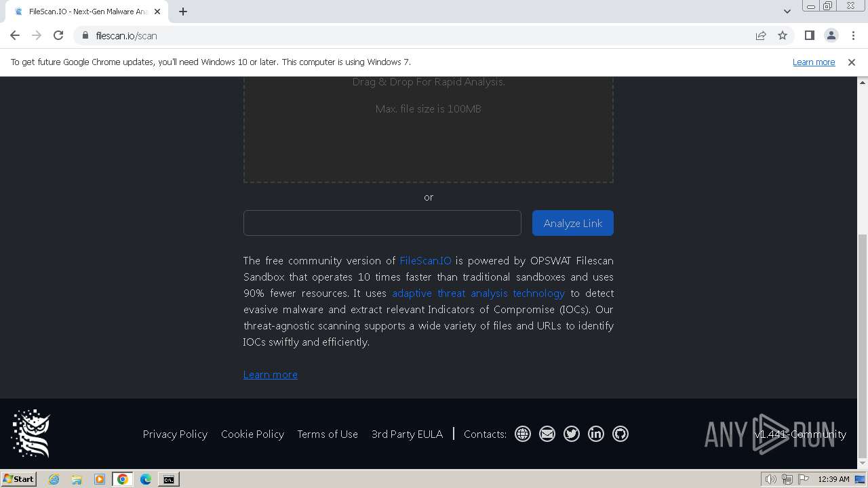Open the Action Center flag icon
Viewport: 868px width, 488px height.
803,479
